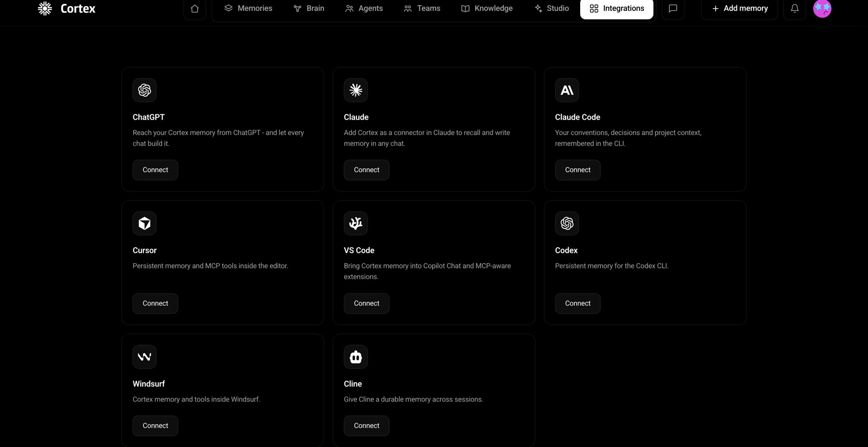This screenshot has width=868, height=447.
Task: Click the VS Code card title
Action: tap(359, 251)
